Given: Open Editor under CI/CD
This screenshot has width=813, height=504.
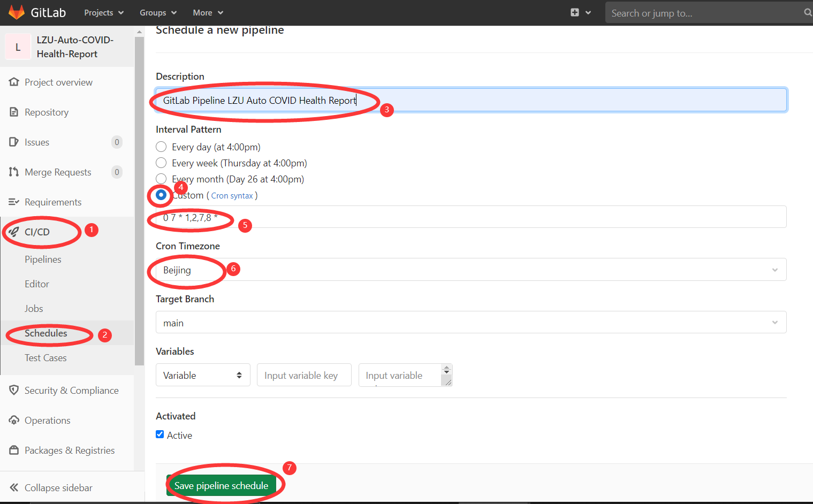Looking at the screenshot, I should coord(37,284).
